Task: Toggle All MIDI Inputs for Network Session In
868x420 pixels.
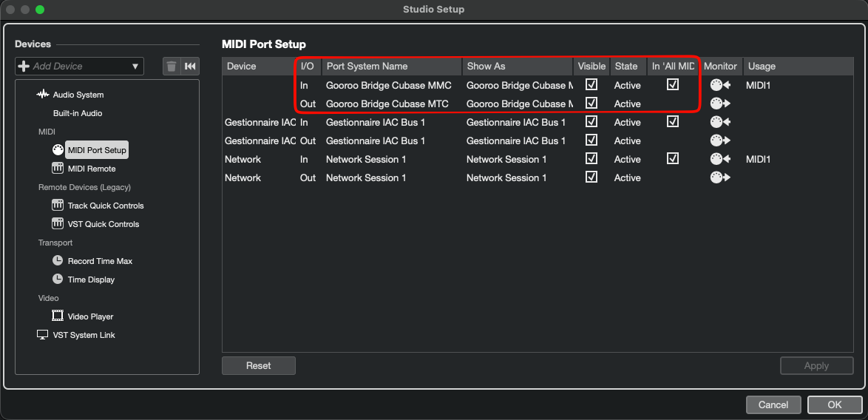Action: click(x=673, y=158)
